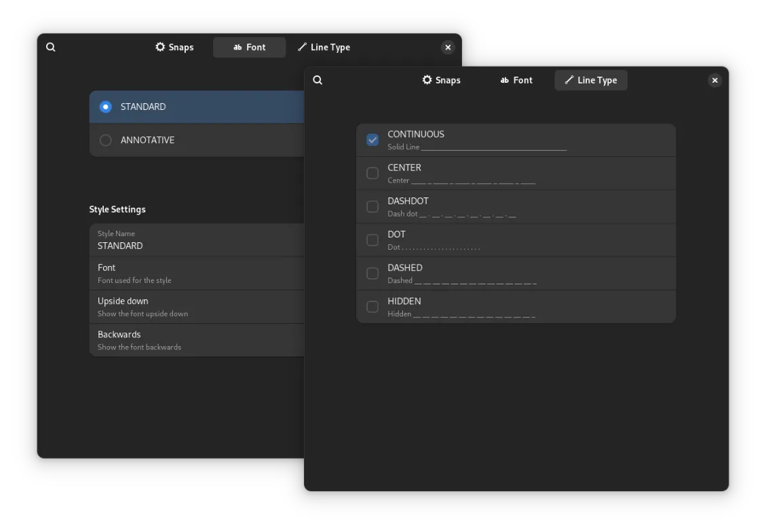Check the HIDDEN line type checkbox
Image resolution: width=766 pixels, height=532 pixels.
372,306
